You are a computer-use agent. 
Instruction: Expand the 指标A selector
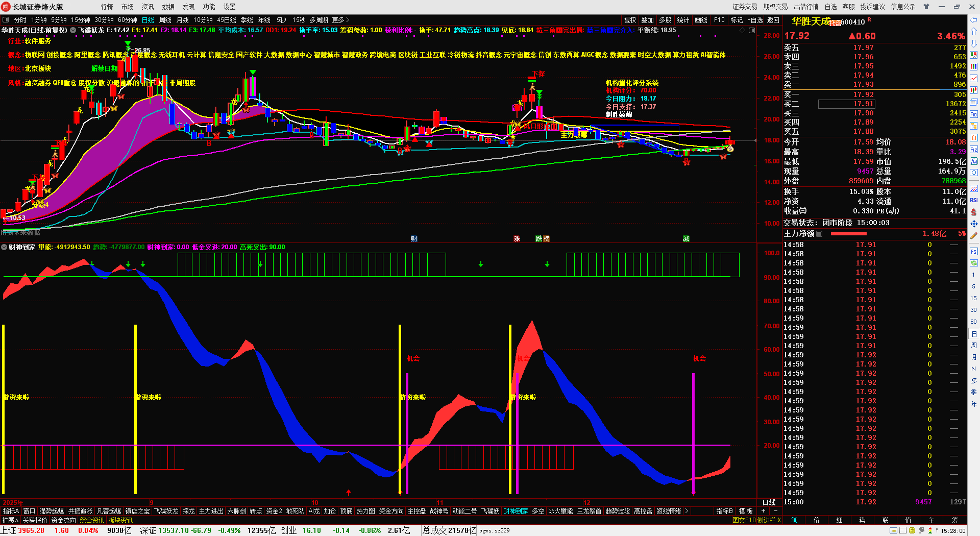[11, 511]
